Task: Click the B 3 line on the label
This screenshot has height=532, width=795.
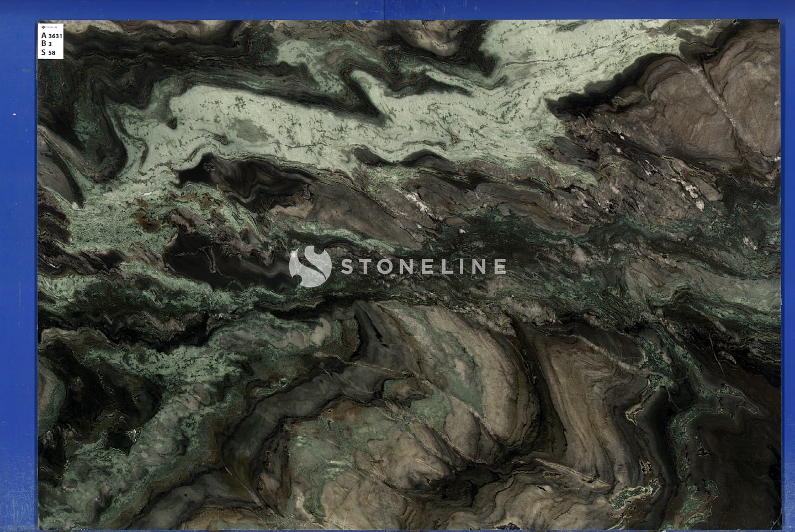Action: [46, 44]
